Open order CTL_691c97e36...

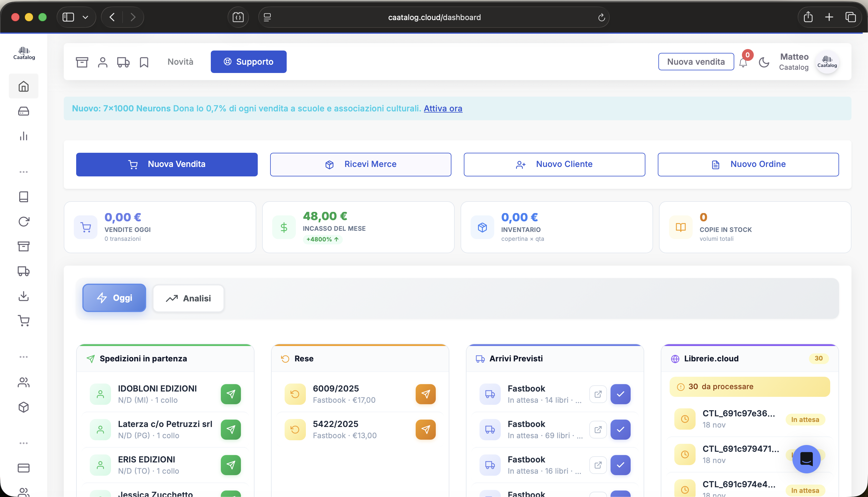750,419
